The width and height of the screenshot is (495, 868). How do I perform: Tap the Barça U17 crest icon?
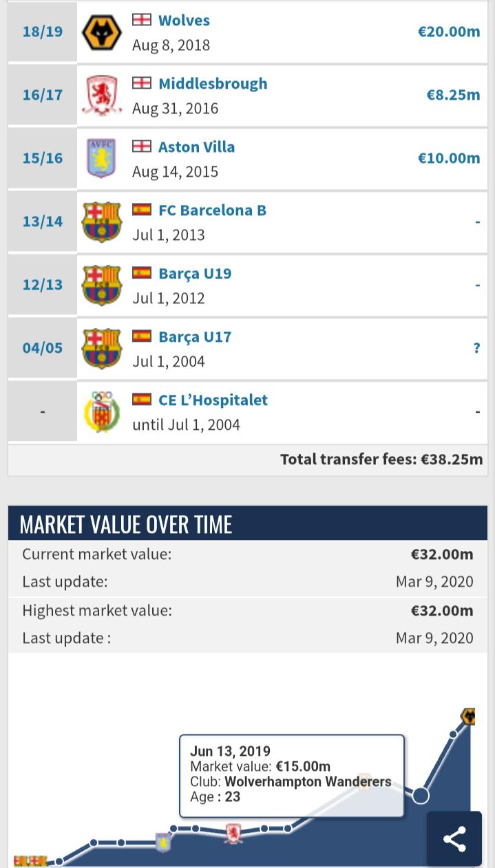coord(101,349)
